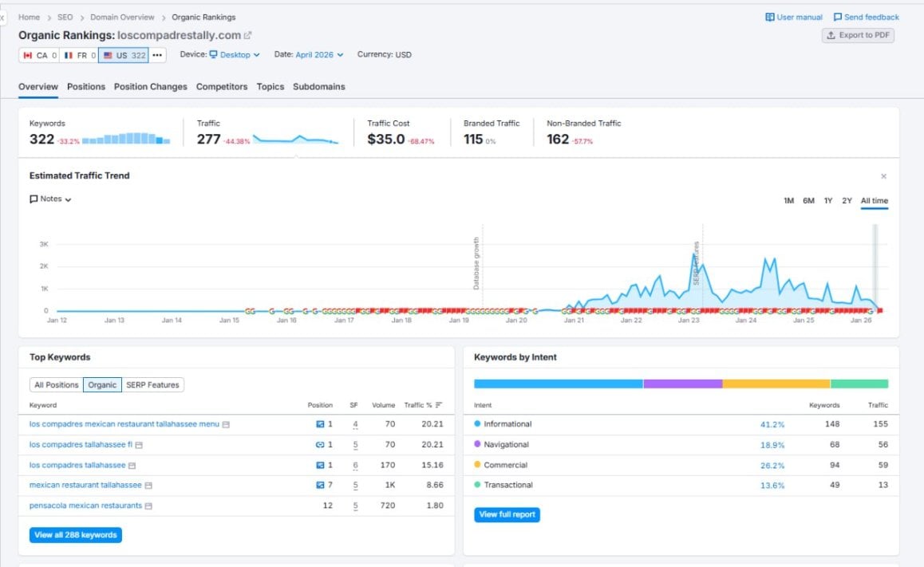Click Export to PDF button
924x567 pixels.
(858, 35)
